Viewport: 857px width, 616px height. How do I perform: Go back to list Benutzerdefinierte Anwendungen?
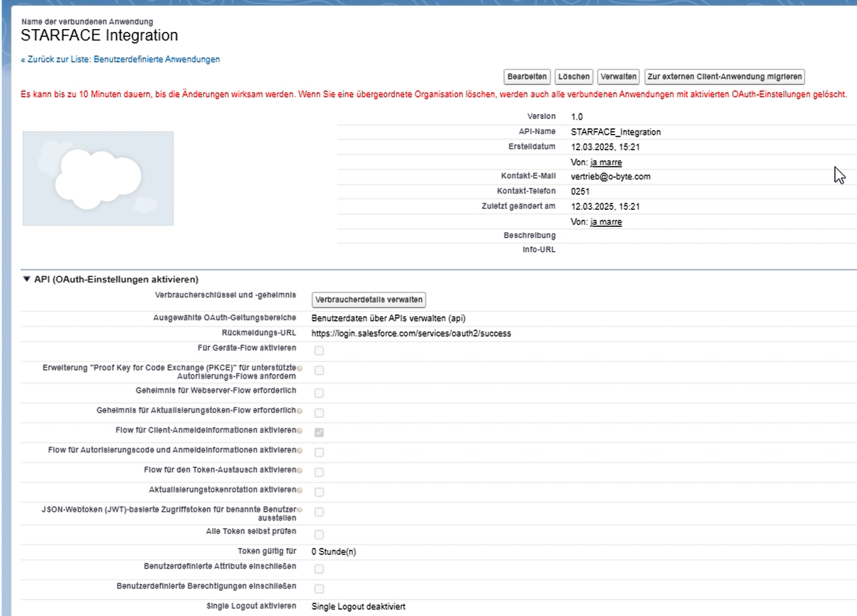(121, 60)
